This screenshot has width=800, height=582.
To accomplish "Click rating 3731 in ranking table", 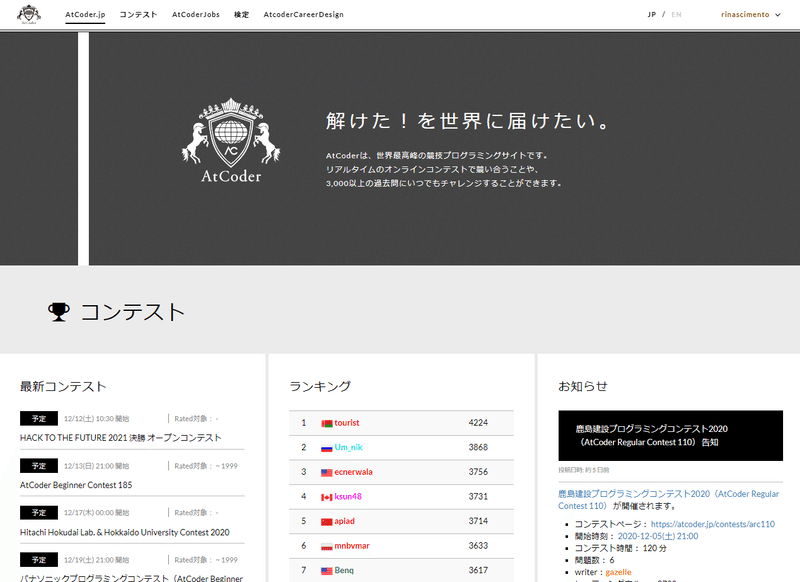I will 478,496.
